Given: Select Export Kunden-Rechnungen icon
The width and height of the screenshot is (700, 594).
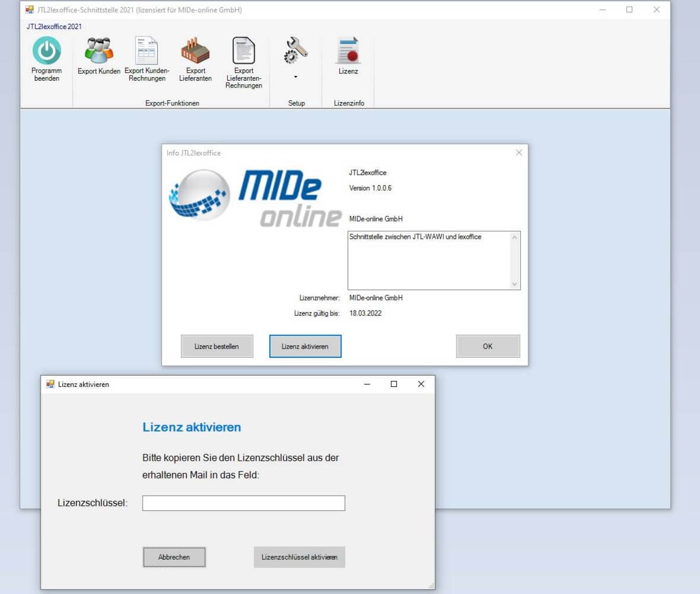Looking at the screenshot, I should pos(147,50).
